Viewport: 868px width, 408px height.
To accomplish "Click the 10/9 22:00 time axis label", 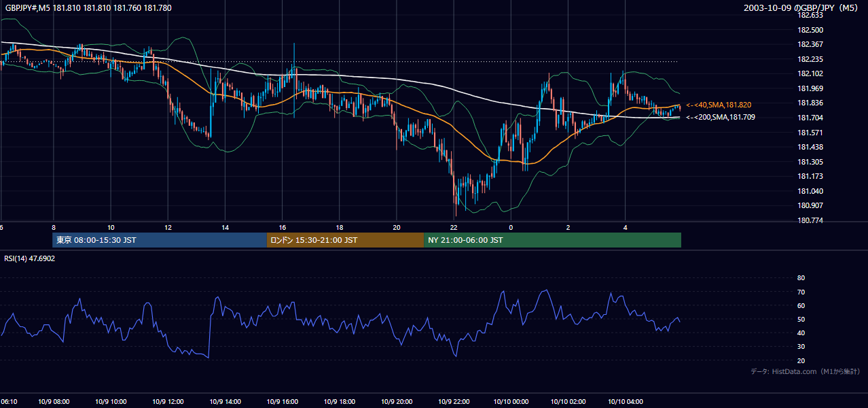I will 454,402.
